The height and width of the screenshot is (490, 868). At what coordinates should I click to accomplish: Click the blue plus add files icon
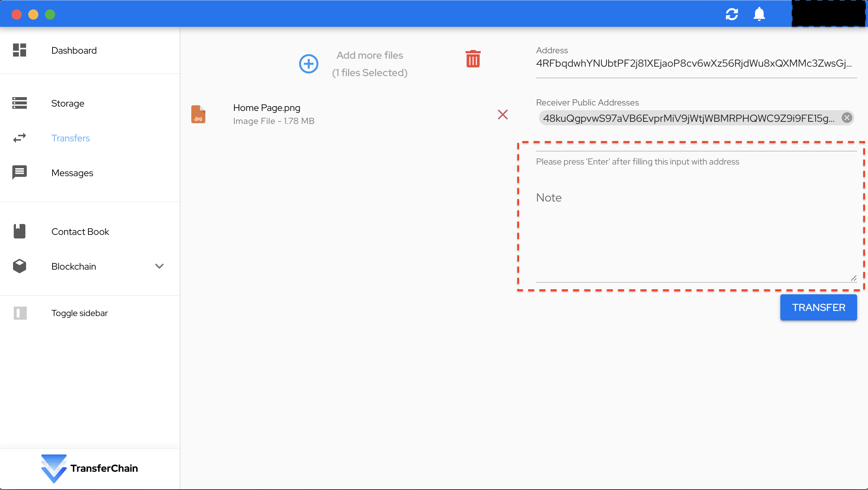[x=309, y=64]
